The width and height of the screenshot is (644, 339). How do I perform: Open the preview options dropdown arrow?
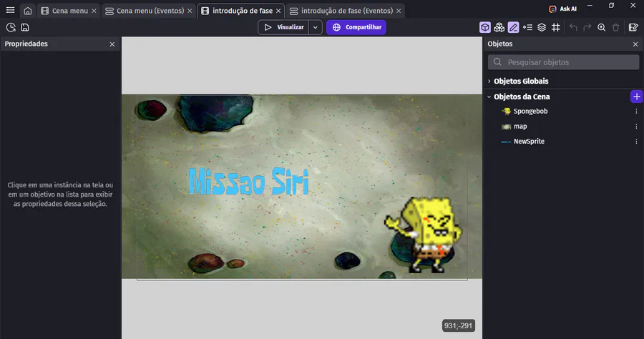(x=316, y=27)
